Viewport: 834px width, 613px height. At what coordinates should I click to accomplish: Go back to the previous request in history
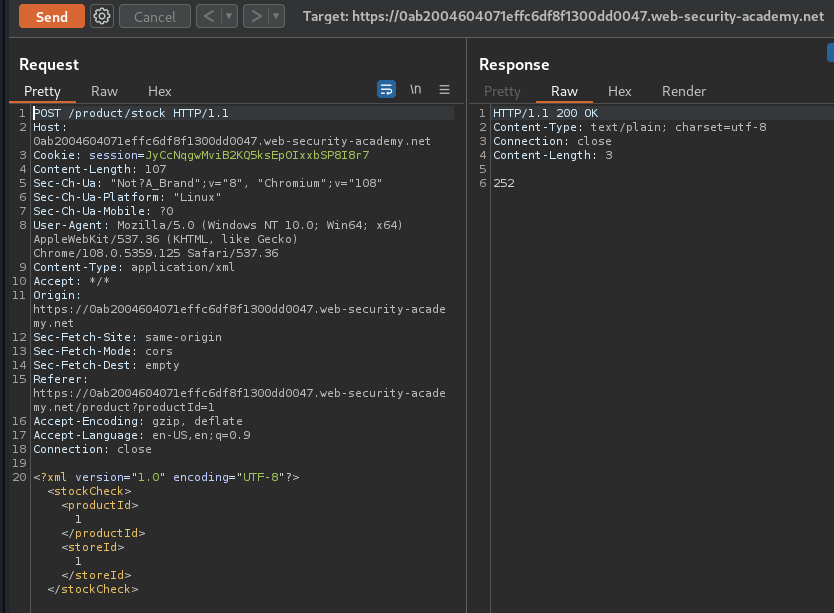coord(209,16)
